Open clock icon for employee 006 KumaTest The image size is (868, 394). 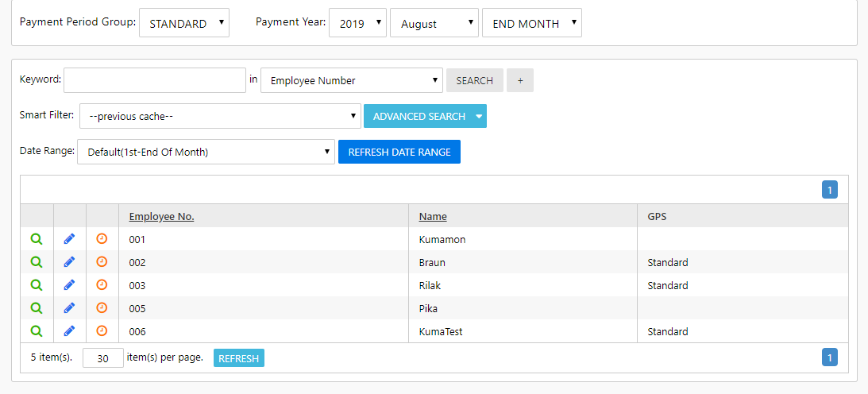coord(102,331)
